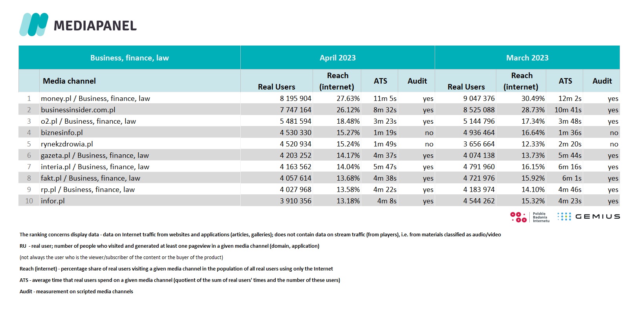Click the March ATS column header
The image size is (644, 329).
tap(565, 81)
